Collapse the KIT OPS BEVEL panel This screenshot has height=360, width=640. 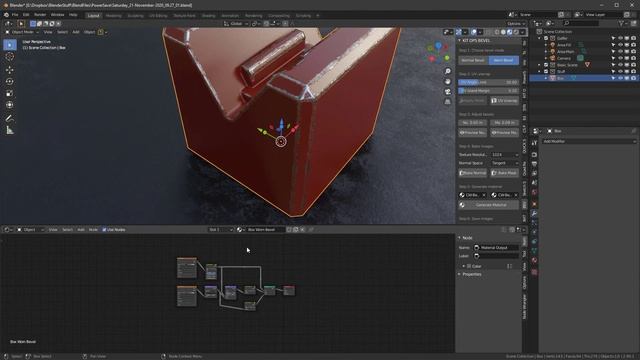pos(460,40)
